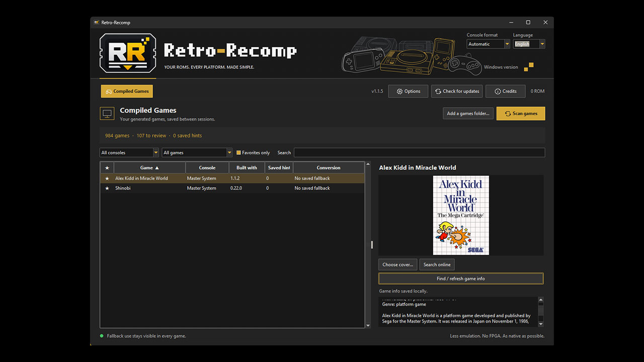This screenshot has width=644, height=362.
Task: Click the Windows version squares icon
Action: [x=528, y=67]
